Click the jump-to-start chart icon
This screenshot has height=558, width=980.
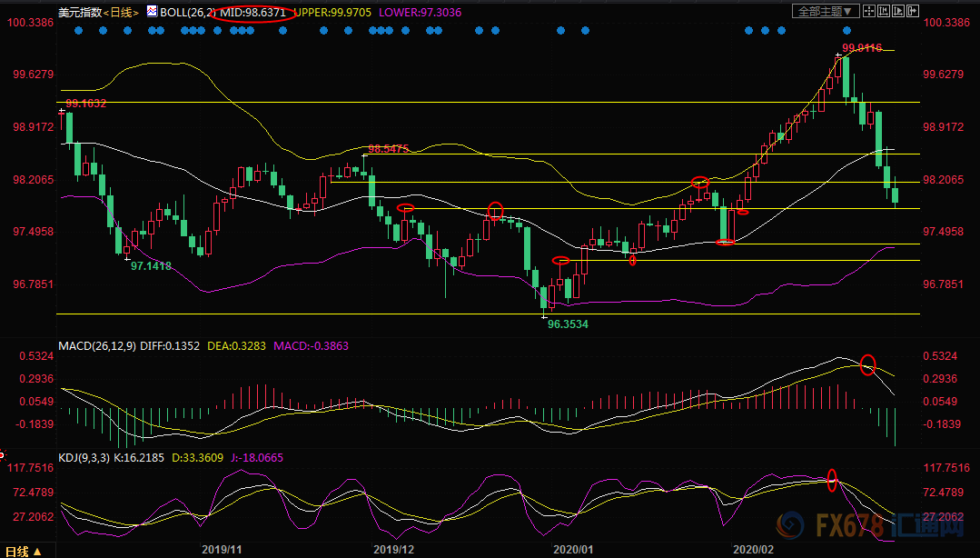[884, 11]
